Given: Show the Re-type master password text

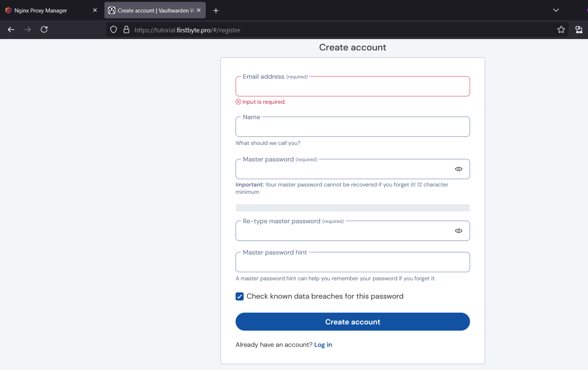Looking at the screenshot, I should tap(458, 231).
